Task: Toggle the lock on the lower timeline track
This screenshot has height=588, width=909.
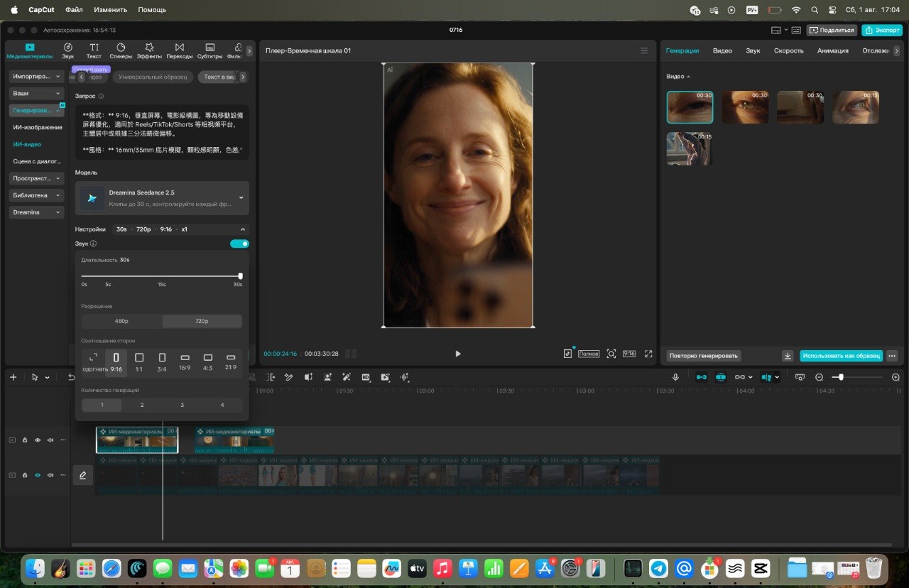Action: tap(25, 475)
